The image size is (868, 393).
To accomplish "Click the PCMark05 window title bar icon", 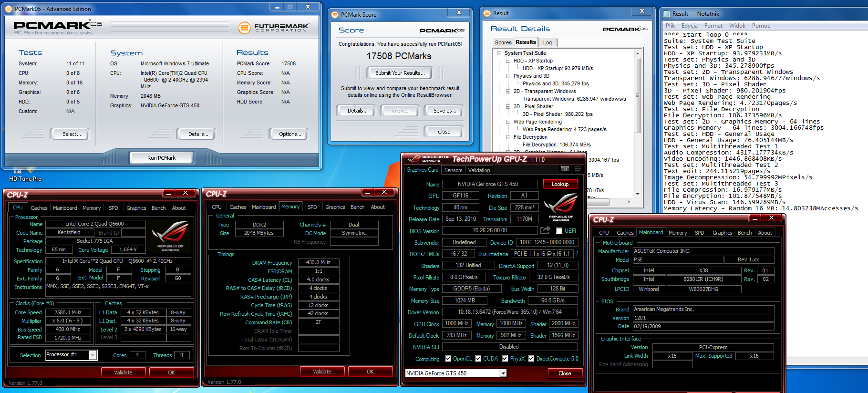I will pyautogui.click(x=9, y=9).
